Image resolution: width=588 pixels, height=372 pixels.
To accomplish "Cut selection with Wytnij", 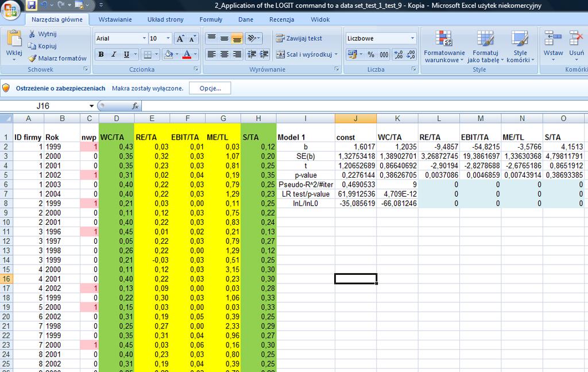I will click(x=42, y=34).
